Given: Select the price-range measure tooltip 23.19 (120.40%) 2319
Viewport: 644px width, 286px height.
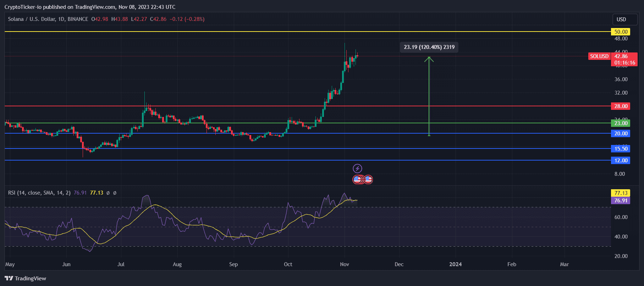Looking at the screenshot, I should 429,47.
